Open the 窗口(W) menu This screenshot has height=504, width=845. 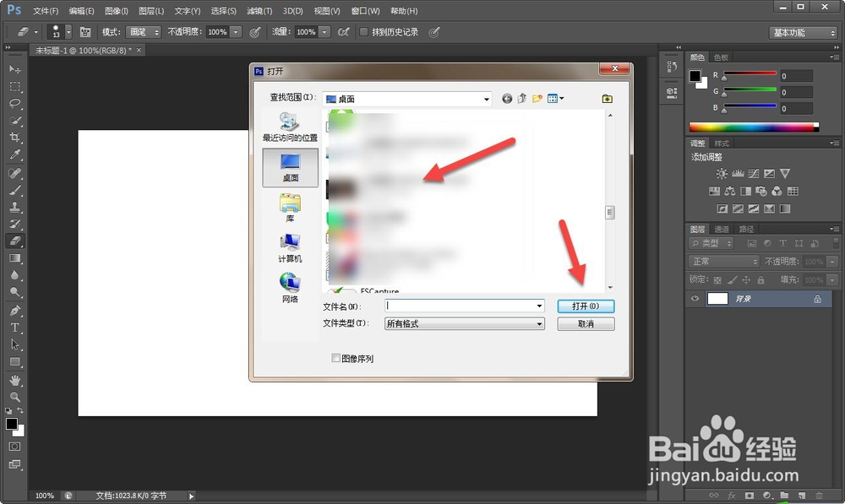(x=365, y=11)
